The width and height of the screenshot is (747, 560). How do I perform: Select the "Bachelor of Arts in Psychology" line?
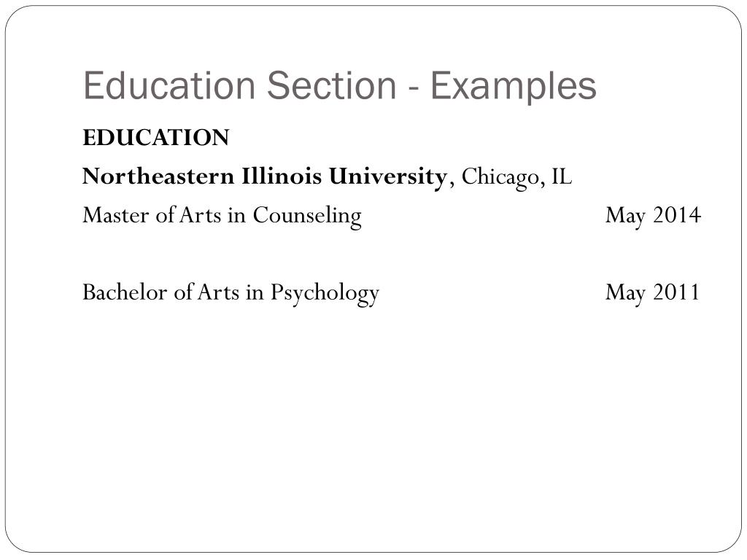pyautogui.click(x=231, y=293)
